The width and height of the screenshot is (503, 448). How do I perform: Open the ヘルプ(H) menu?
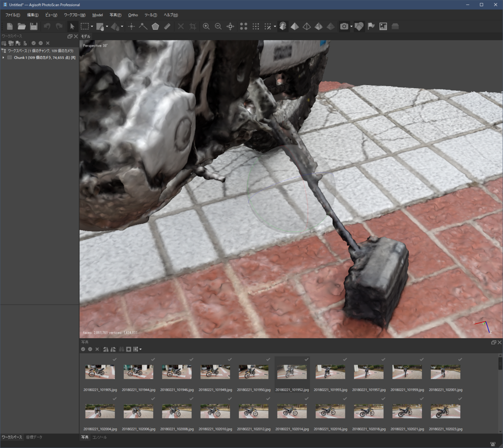(170, 15)
